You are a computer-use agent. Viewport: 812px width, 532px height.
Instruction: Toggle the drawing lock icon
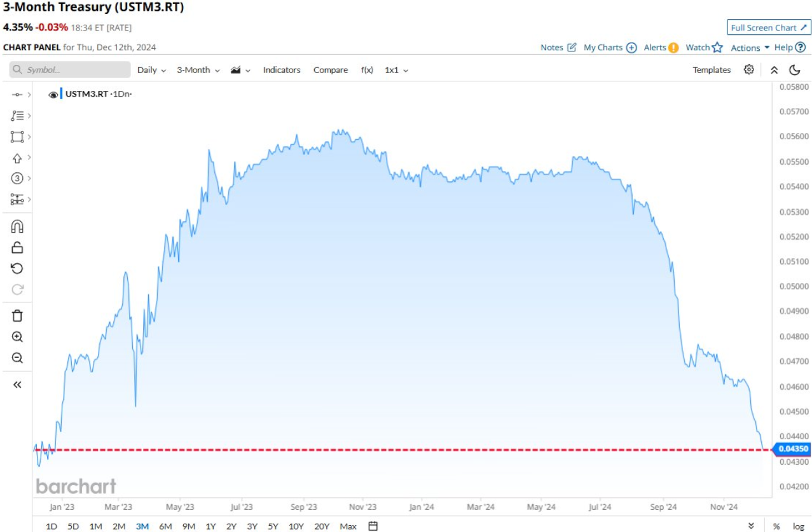(x=17, y=248)
